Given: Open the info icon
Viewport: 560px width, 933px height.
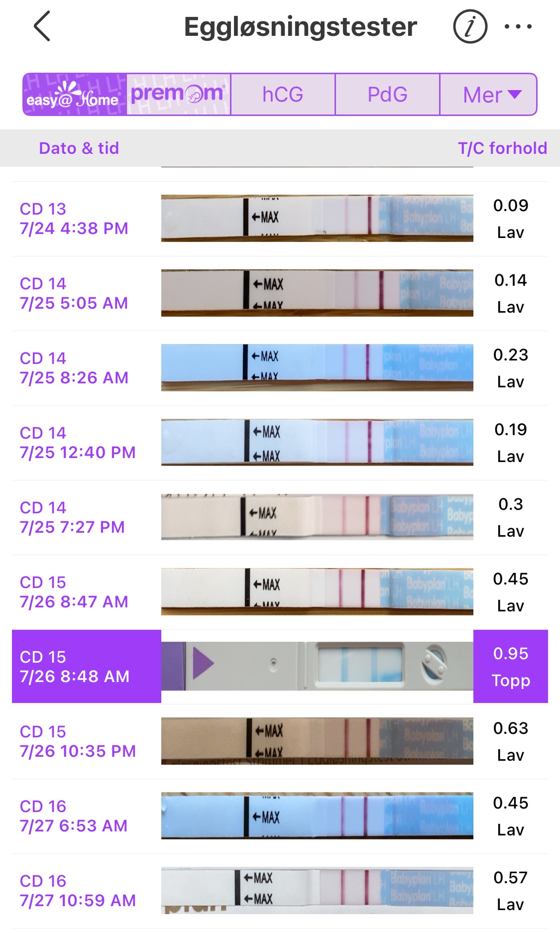Looking at the screenshot, I should coord(469,26).
